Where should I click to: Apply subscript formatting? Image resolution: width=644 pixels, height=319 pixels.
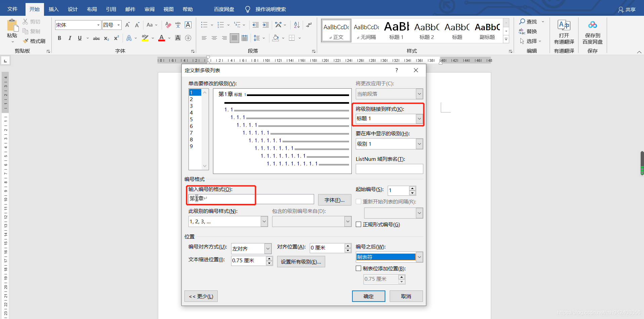[x=106, y=38]
